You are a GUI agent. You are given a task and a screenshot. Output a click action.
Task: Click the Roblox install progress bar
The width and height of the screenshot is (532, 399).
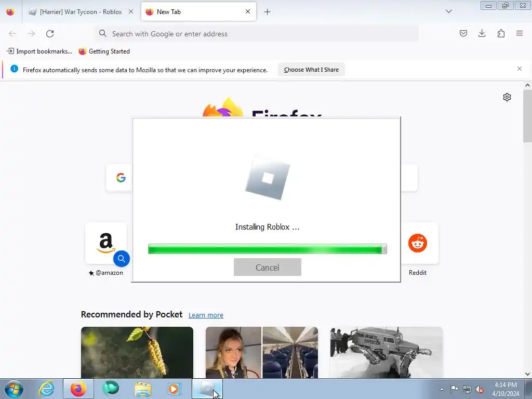click(268, 249)
